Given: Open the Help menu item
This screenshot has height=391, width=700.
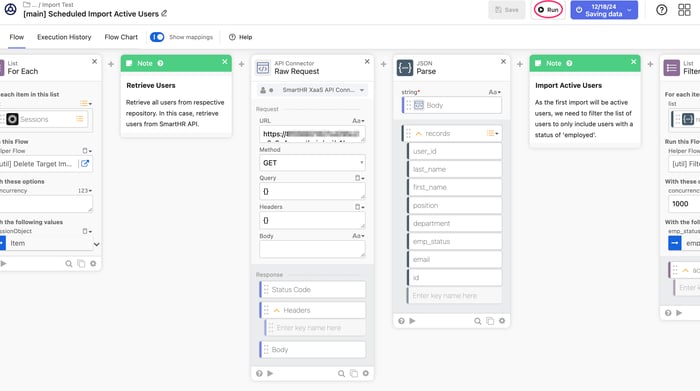Looking at the screenshot, I should click(241, 37).
